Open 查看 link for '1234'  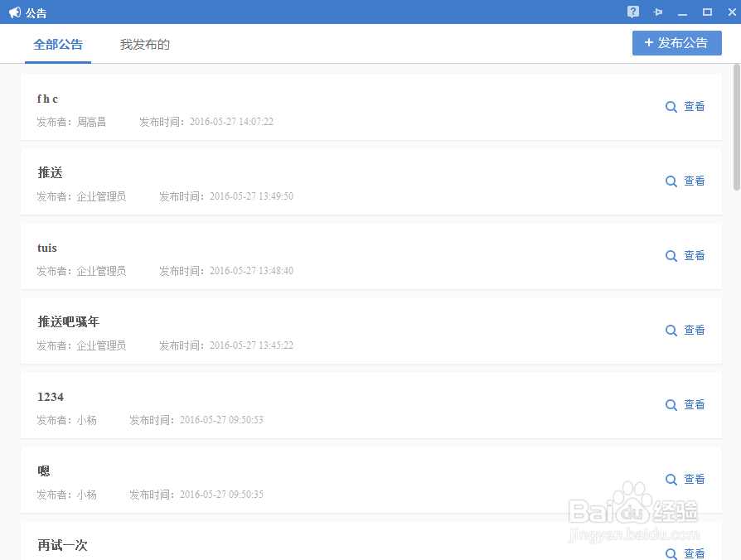(695, 404)
